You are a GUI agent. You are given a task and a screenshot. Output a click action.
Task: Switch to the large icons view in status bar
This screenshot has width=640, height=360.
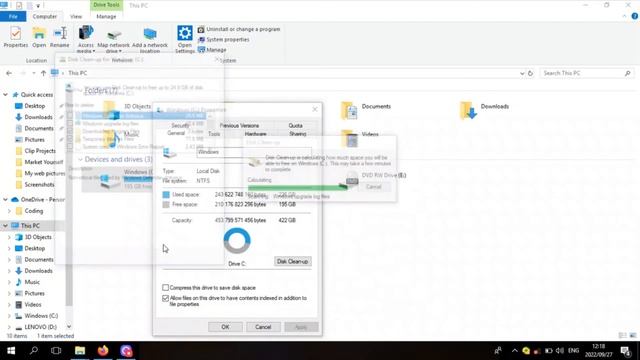point(633,336)
